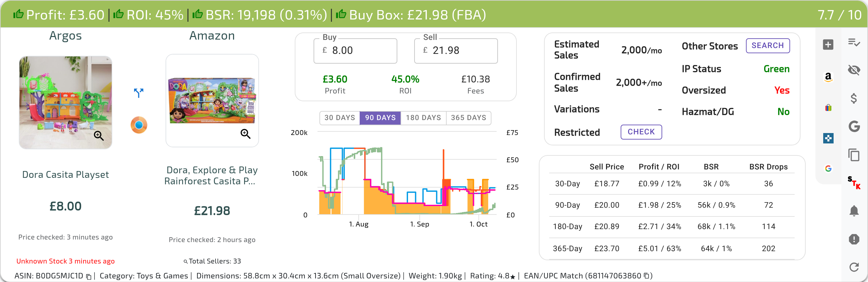Copy the ASIN with the copy icon

[x=89, y=276]
